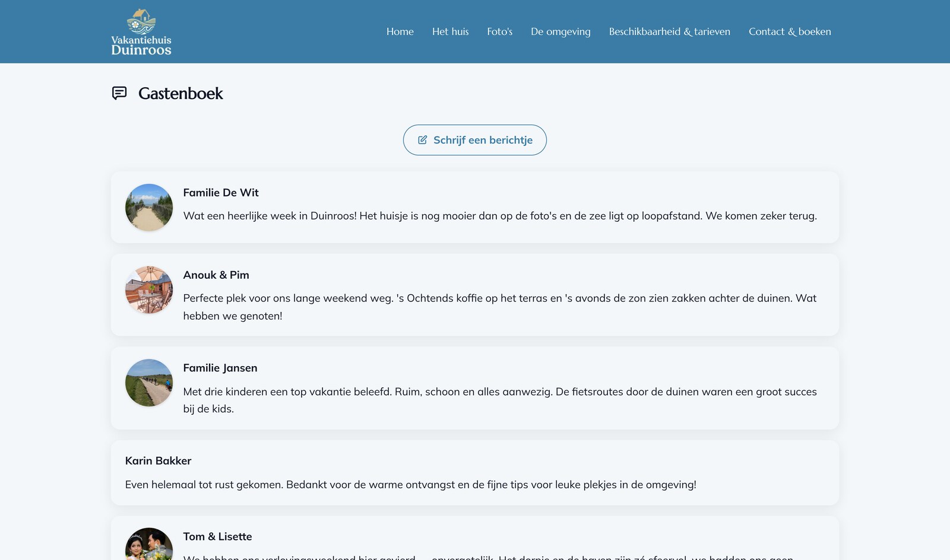Click Familie Jansen's cycling path avatar
Viewport: 950px width, 560px height.
point(149,383)
